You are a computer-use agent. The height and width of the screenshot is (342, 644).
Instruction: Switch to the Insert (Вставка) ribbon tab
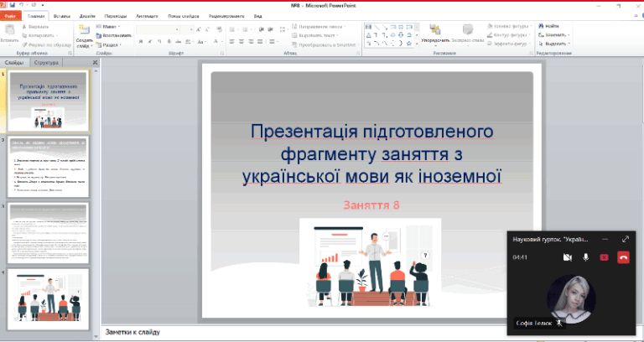pyautogui.click(x=61, y=15)
